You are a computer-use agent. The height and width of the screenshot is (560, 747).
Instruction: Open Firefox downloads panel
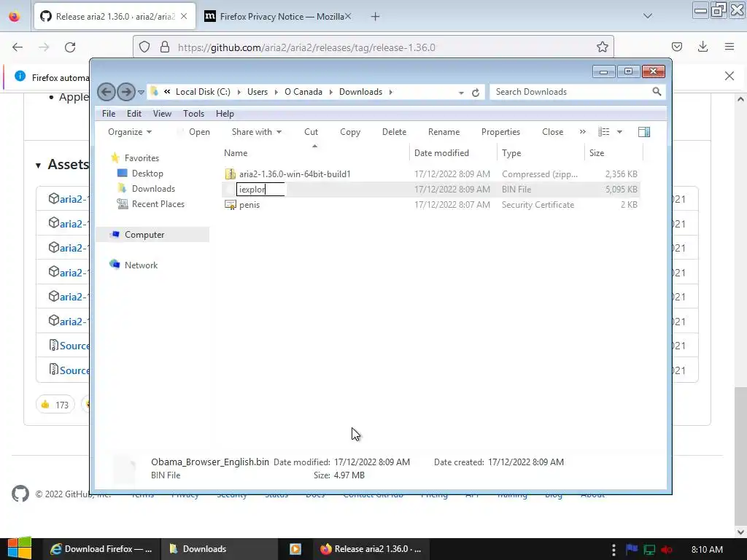coord(703,47)
